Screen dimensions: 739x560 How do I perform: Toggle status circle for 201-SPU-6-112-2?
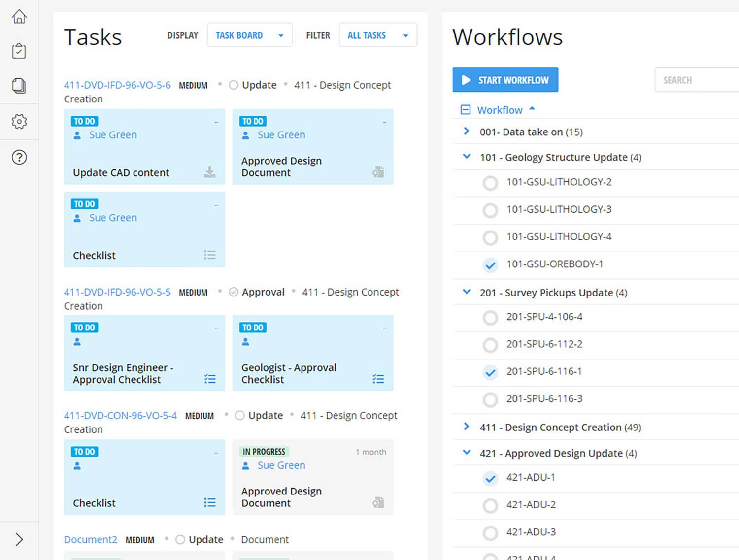(490, 345)
